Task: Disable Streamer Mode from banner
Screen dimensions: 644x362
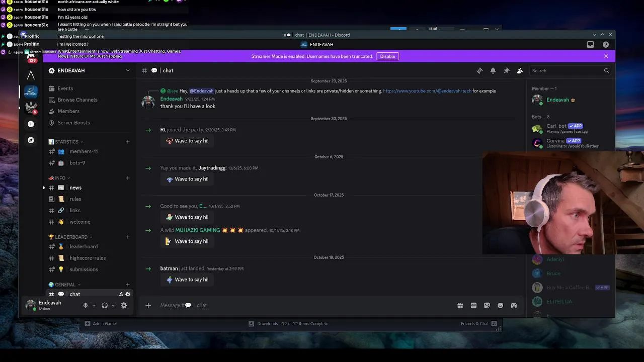Action: point(387,56)
